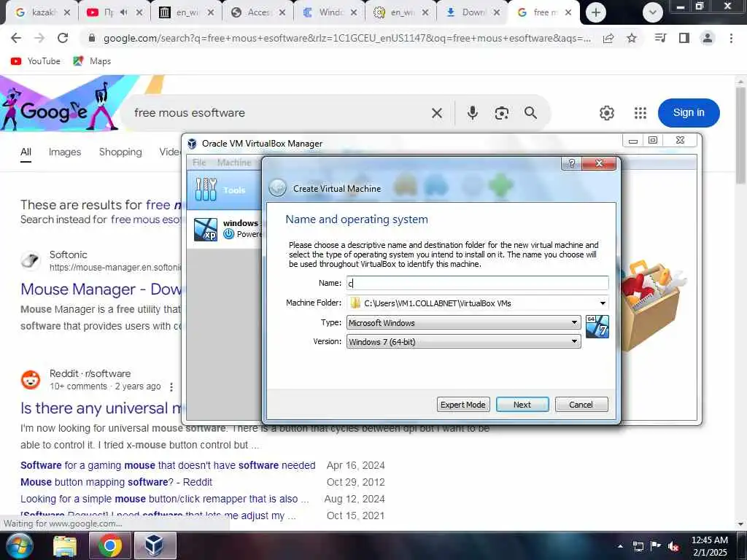Select the Shopping search tab

[120, 152]
